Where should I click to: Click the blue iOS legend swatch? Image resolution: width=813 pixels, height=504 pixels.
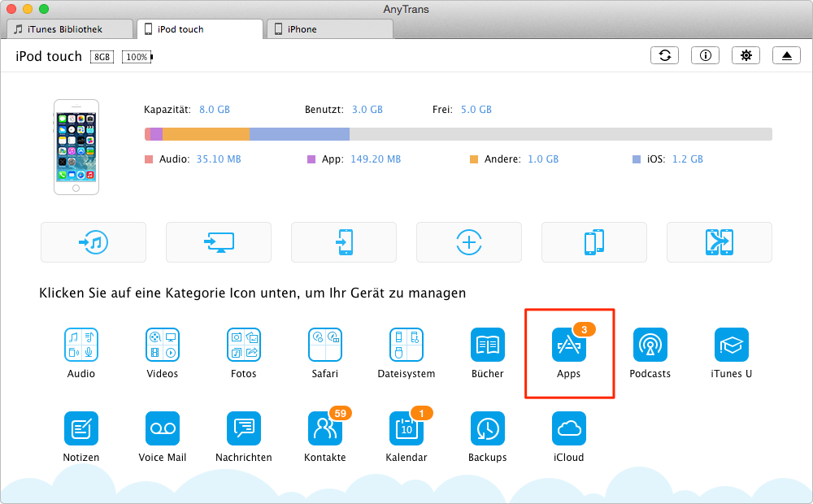[x=637, y=159]
